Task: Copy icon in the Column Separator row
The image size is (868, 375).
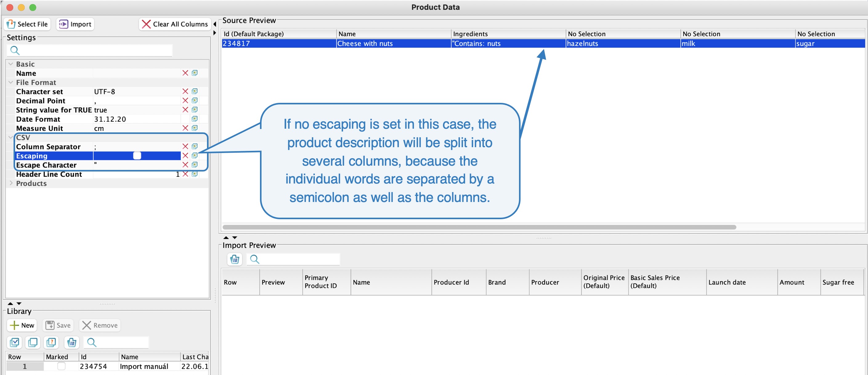Action: [x=195, y=147]
